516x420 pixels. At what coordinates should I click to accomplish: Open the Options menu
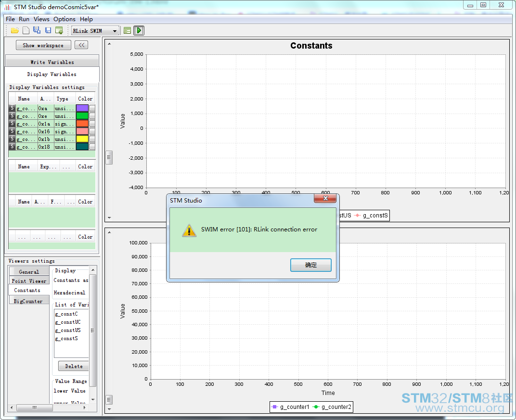coord(64,19)
